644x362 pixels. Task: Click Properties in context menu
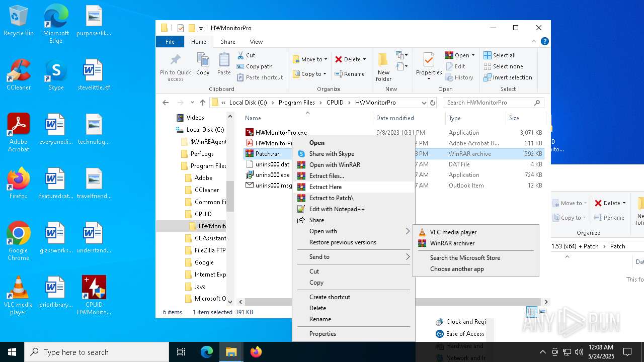click(x=354, y=334)
